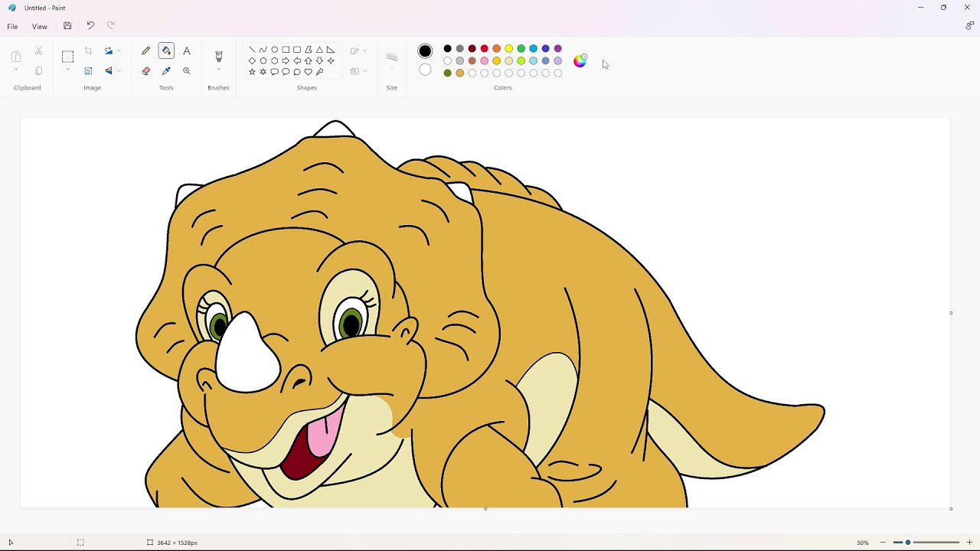Select the Color picker eyedropper tool
The width and height of the screenshot is (980, 551).
coord(166,70)
